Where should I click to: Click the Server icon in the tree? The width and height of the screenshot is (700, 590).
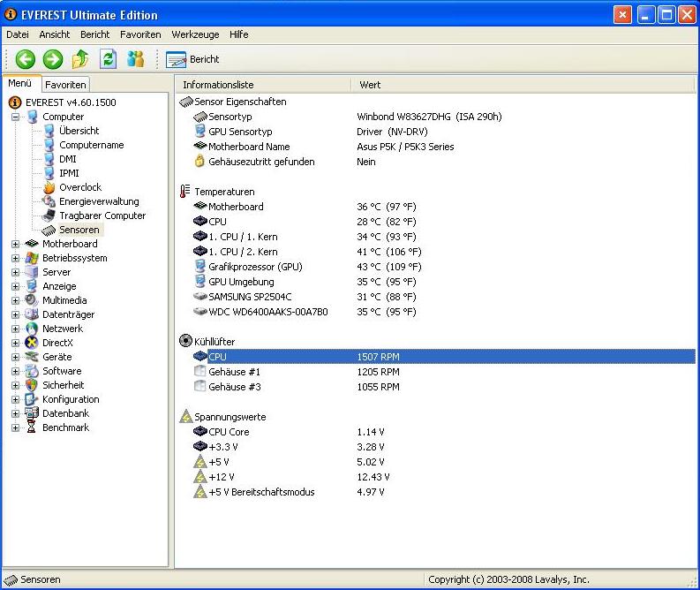click(x=32, y=272)
